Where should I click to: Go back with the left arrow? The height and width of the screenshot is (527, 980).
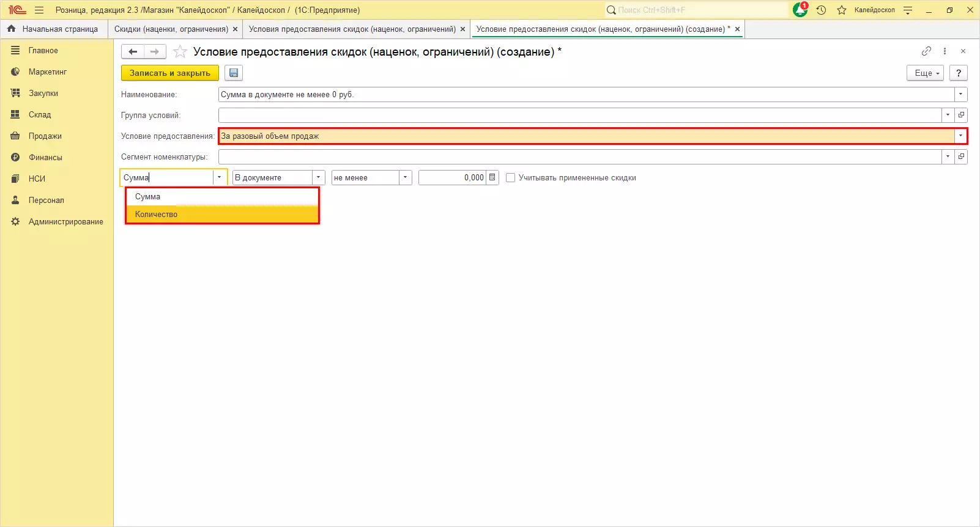[x=133, y=52]
